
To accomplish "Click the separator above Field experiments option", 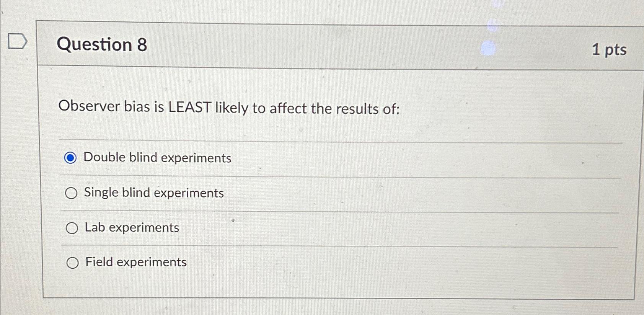I will coord(306,245).
